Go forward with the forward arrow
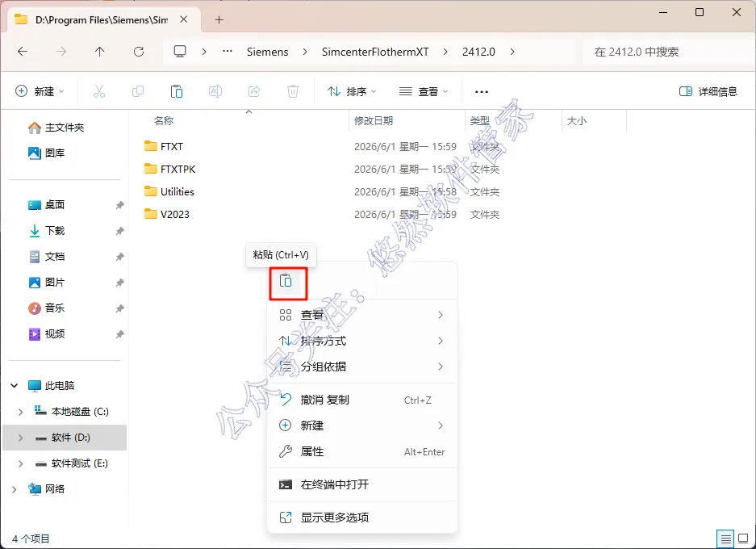This screenshot has height=549, width=756. click(x=61, y=52)
